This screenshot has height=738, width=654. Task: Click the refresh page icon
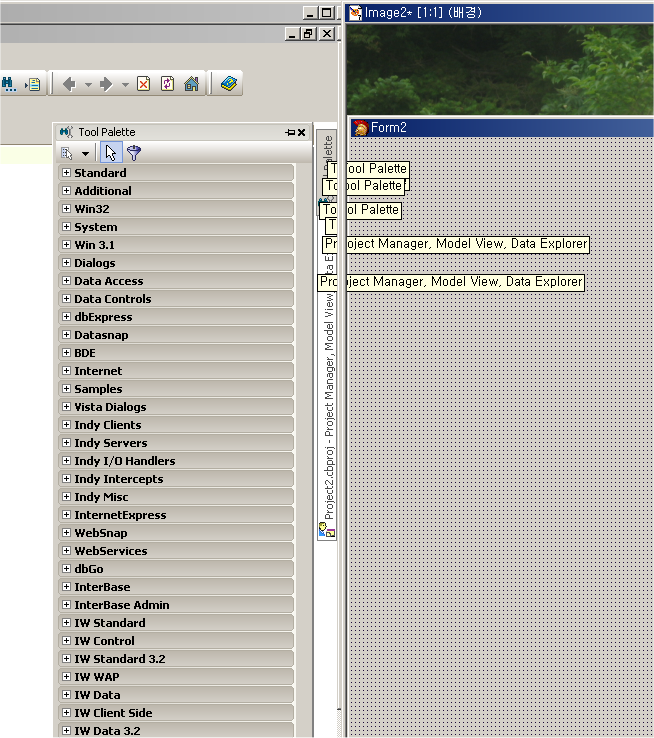coord(167,84)
